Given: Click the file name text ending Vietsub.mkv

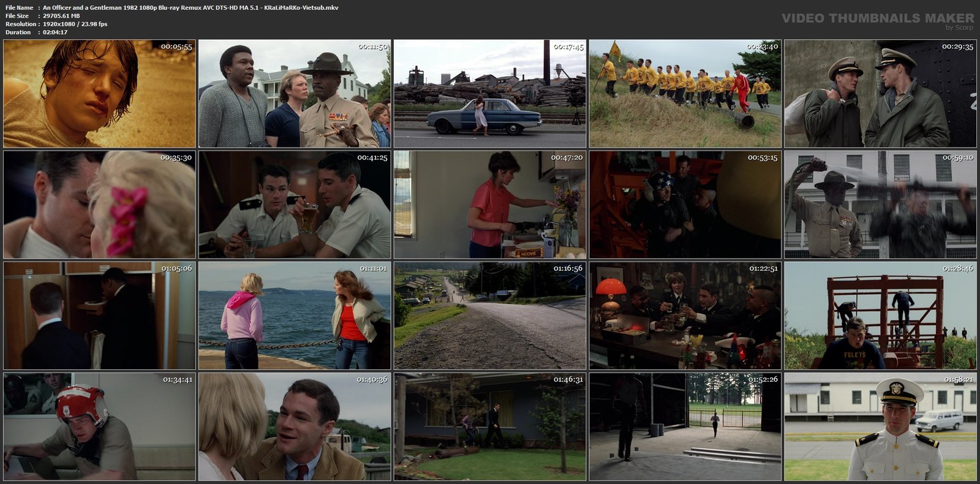Looking at the screenshot, I should [x=190, y=8].
